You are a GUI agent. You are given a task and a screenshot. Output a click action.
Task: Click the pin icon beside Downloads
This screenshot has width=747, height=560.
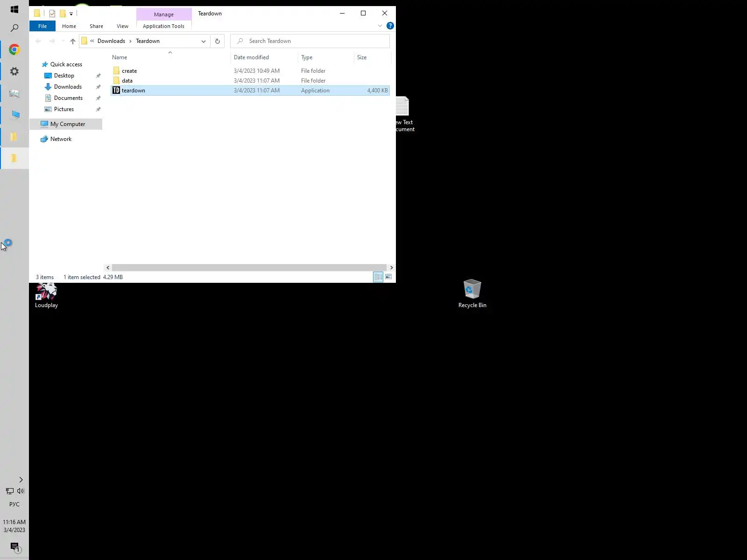pyautogui.click(x=98, y=87)
